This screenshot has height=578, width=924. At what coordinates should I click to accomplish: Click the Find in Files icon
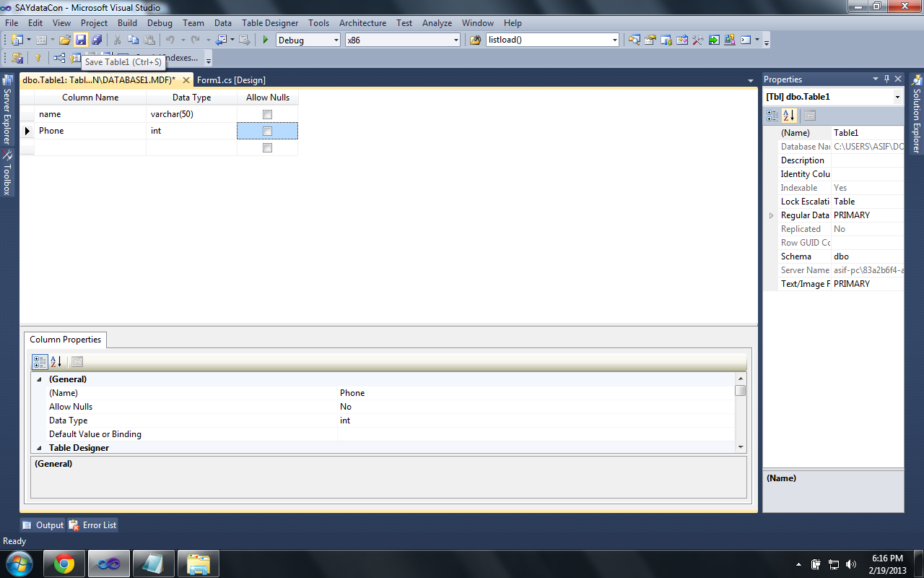point(475,40)
